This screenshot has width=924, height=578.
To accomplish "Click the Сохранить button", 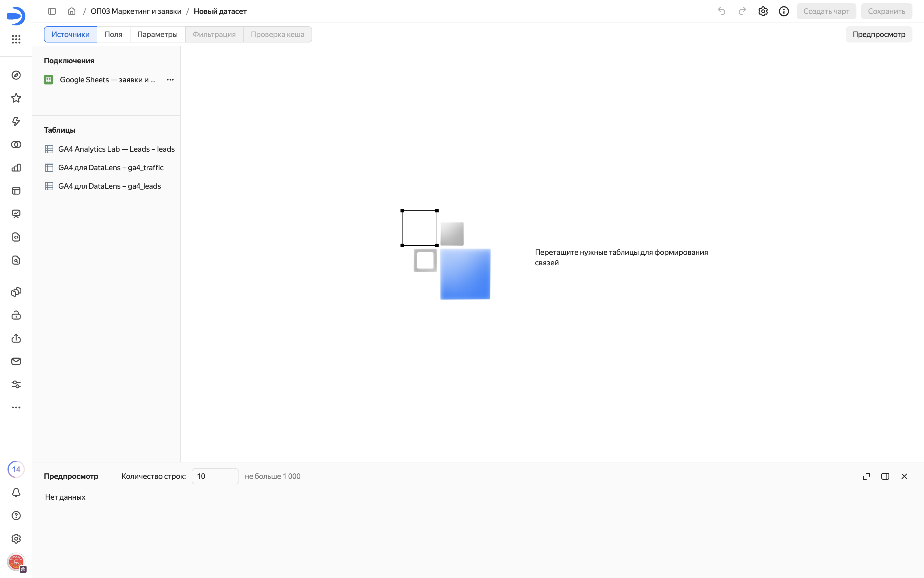I will click(886, 12).
